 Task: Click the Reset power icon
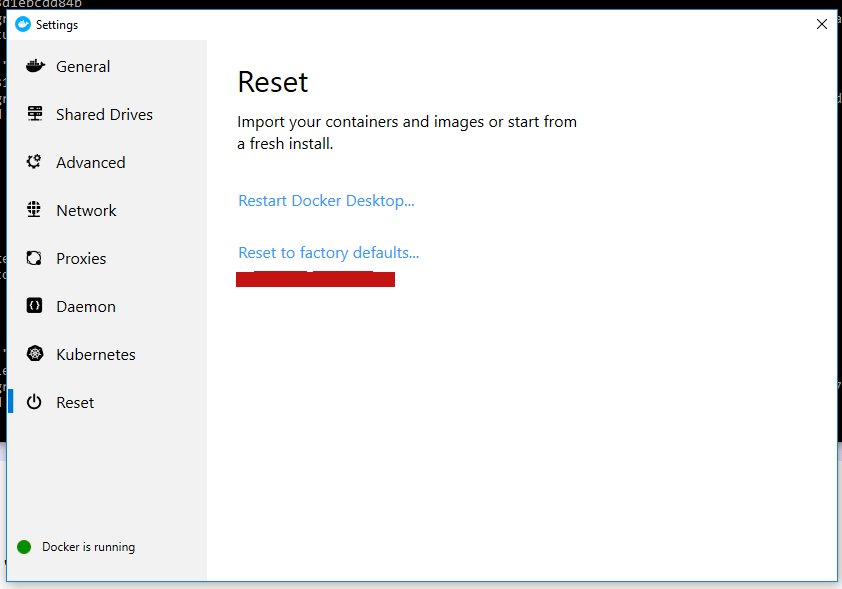pyautogui.click(x=34, y=402)
